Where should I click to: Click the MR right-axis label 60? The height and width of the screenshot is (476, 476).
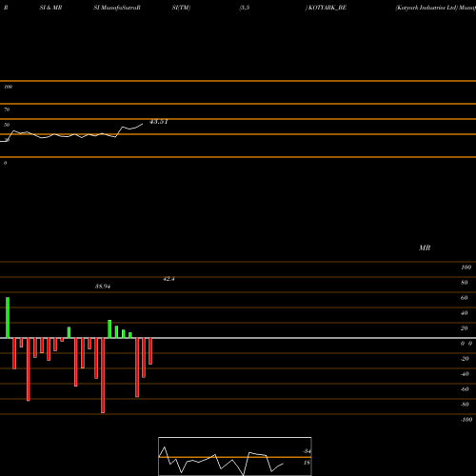pyautogui.click(x=465, y=298)
